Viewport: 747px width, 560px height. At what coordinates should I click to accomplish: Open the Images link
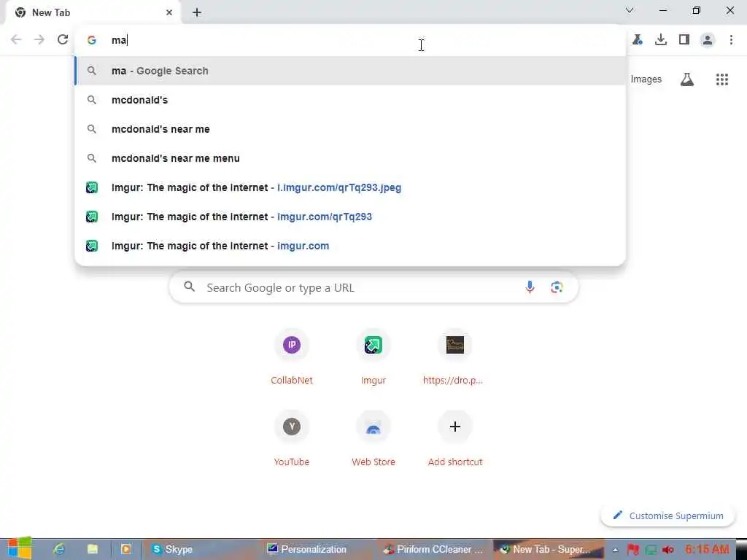point(646,79)
